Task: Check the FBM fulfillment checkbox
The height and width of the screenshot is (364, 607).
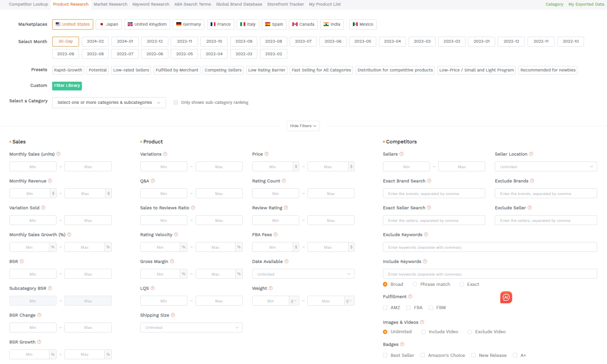Action: (x=431, y=308)
